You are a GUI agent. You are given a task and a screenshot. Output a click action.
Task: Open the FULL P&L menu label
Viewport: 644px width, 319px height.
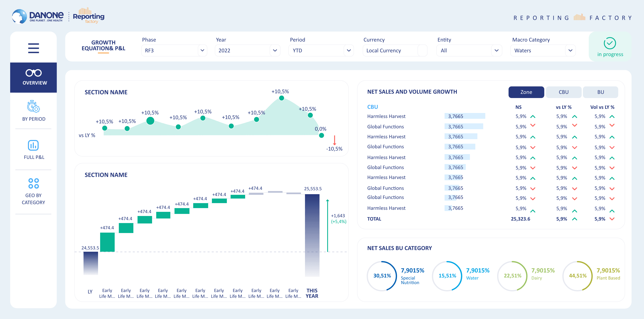tap(34, 157)
